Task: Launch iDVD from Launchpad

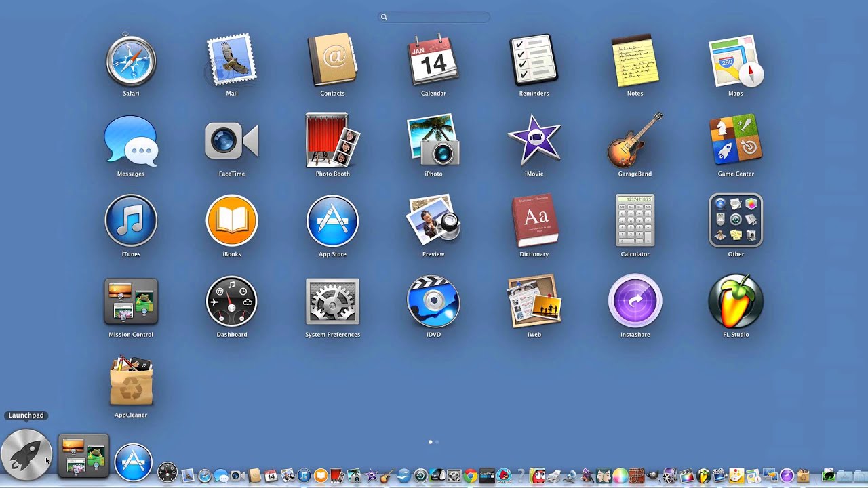Action: click(x=433, y=301)
